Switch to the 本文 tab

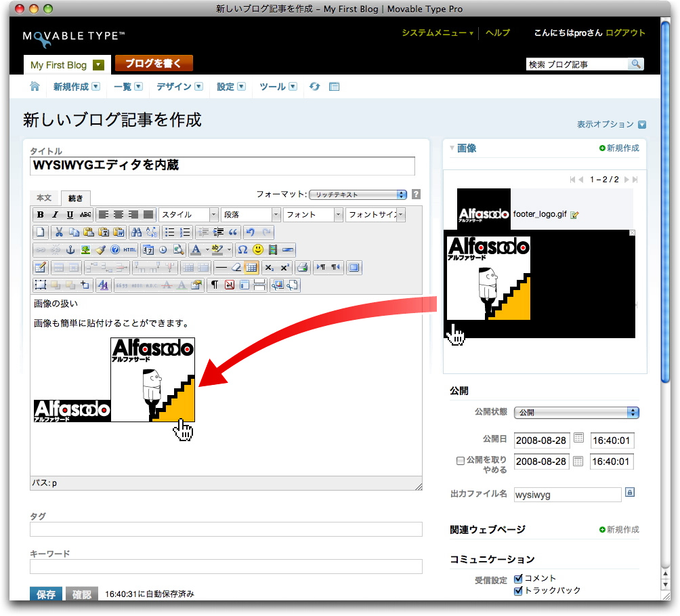click(x=44, y=198)
